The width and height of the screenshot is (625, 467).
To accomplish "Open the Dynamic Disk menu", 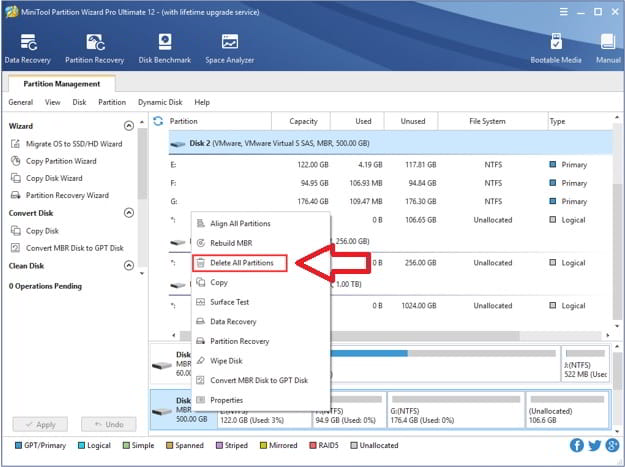I will coord(160,102).
